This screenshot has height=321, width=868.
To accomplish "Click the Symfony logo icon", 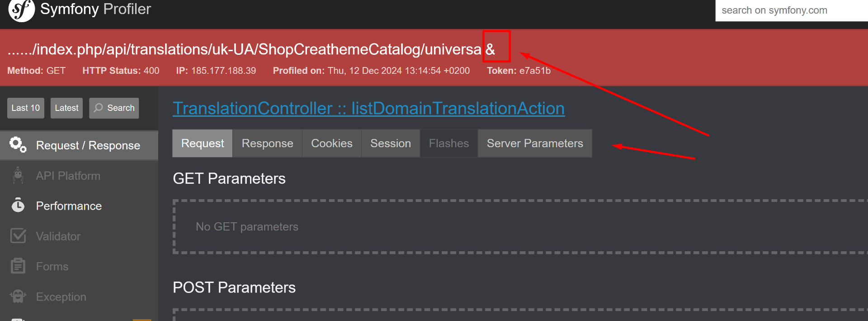I will [21, 10].
